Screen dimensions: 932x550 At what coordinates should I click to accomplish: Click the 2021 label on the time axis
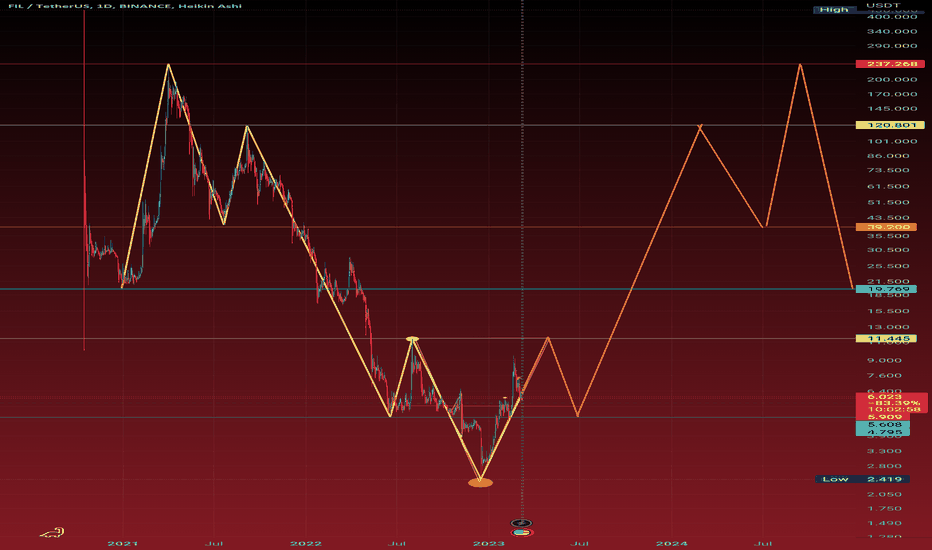pos(122,543)
